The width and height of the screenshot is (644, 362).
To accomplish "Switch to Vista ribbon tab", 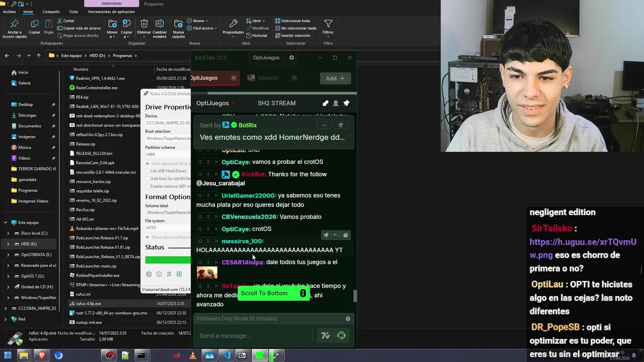I will coord(73,12).
